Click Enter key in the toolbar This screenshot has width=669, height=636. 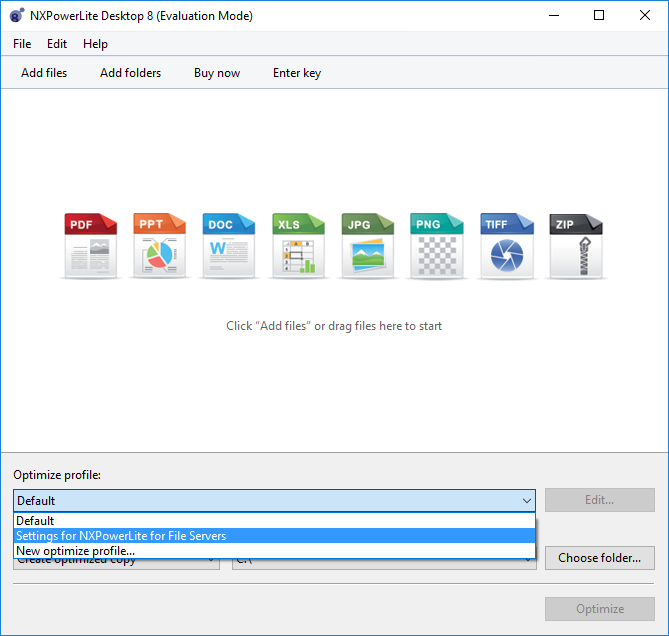pyautogui.click(x=297, y=73)
